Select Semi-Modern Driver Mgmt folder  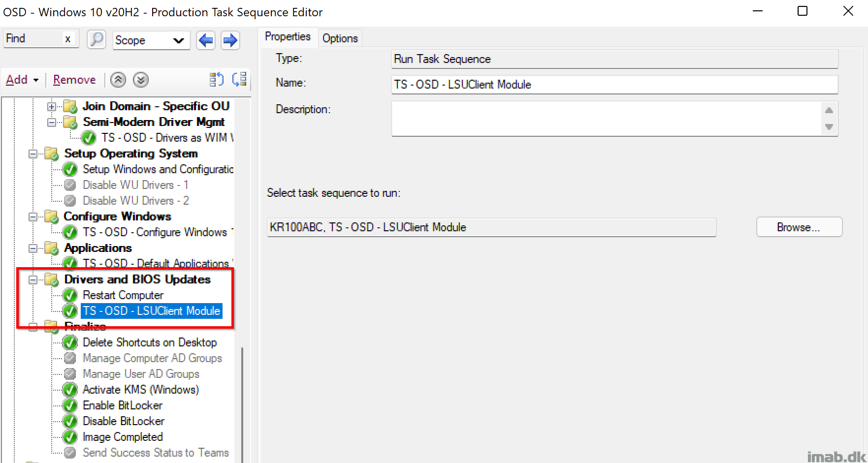(x=154, y=122)
